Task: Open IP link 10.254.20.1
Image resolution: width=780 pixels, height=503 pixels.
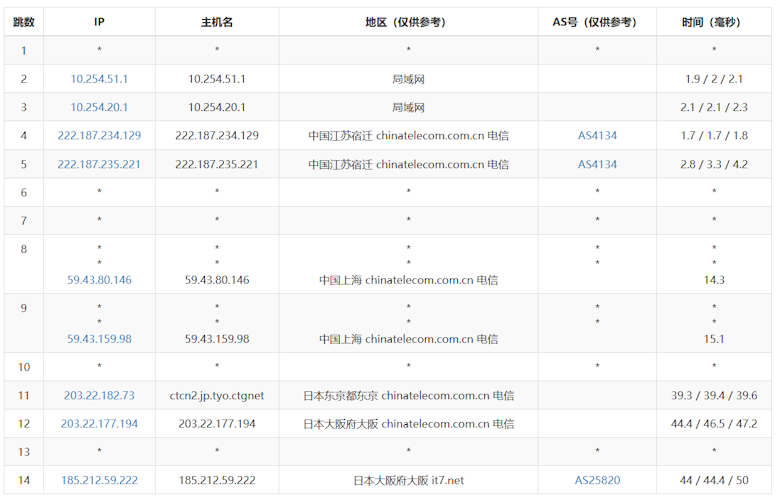Action: (x=99, y=107)
